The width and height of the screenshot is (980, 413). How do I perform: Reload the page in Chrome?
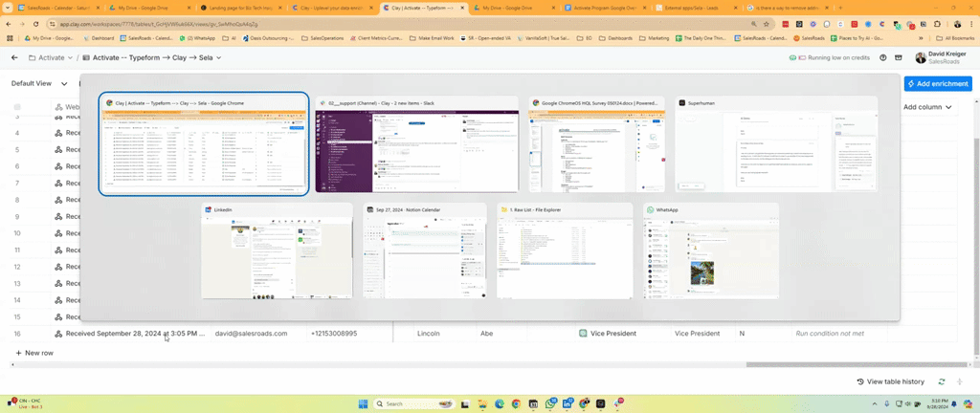[37, 24]
